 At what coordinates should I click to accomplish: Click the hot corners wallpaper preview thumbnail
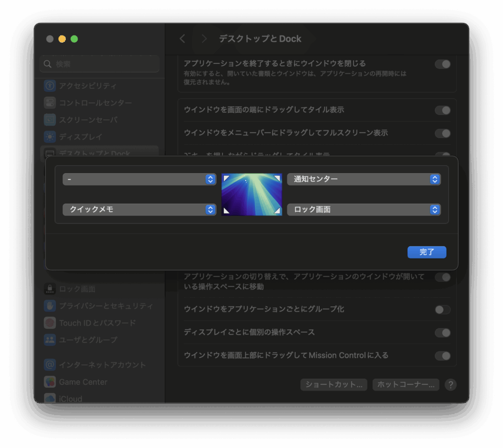tap(251, 194)
